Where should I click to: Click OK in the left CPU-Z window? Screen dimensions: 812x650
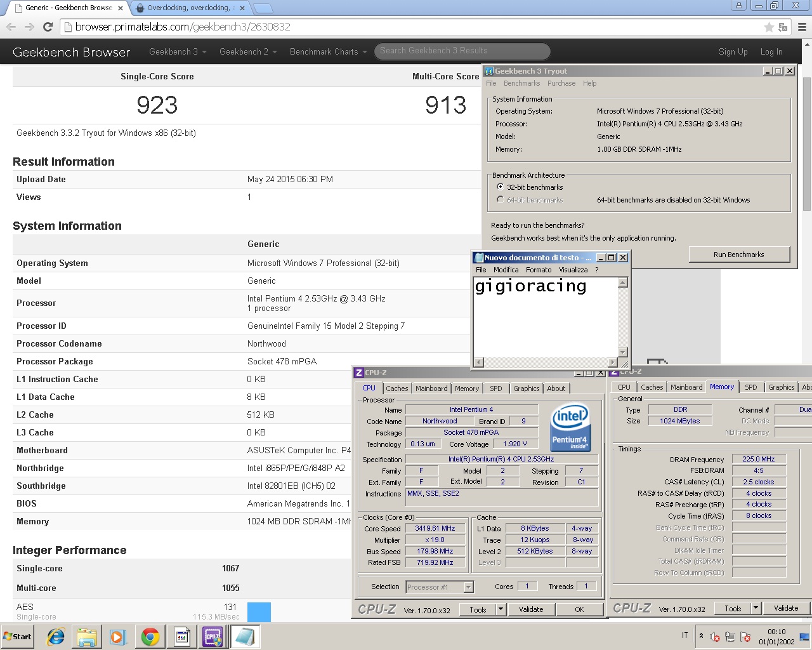click(x=579, y=609)
